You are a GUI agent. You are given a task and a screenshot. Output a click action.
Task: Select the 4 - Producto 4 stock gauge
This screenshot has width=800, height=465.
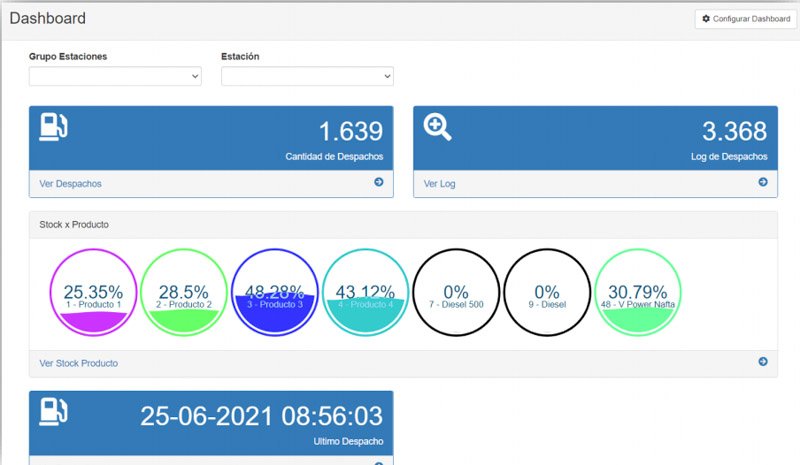coord(365,292)
